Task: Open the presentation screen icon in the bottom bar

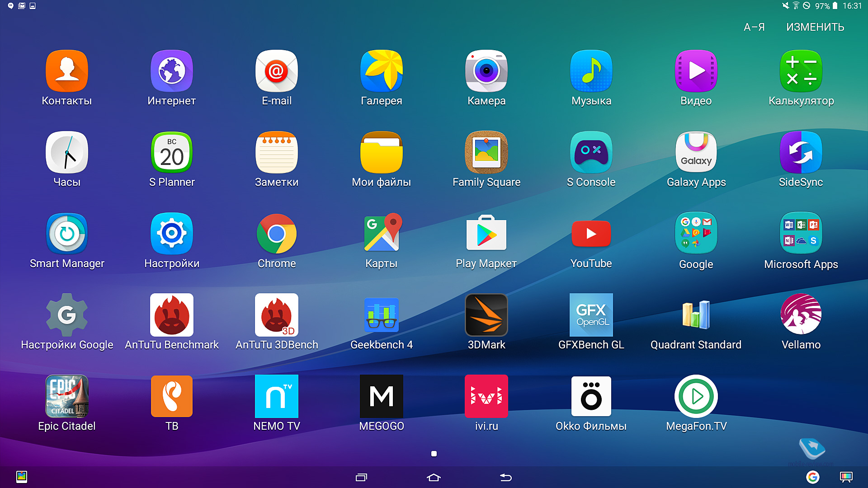Action: [x=846, y=477]
